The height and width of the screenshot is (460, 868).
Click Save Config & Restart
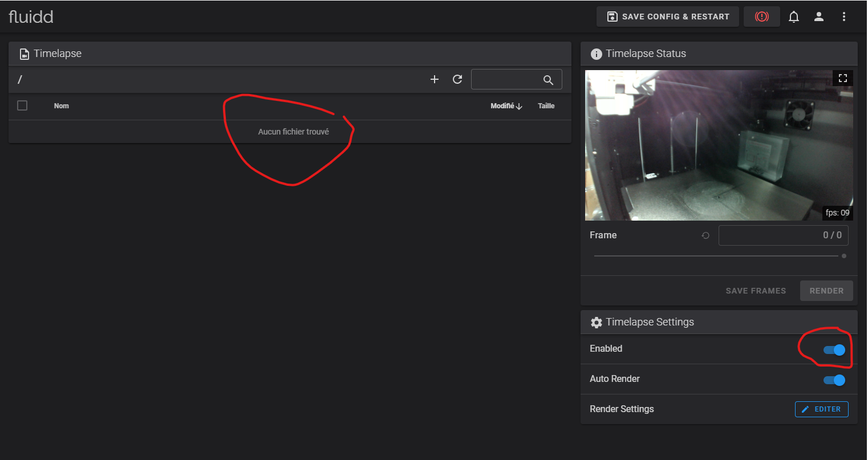[668, 17]
